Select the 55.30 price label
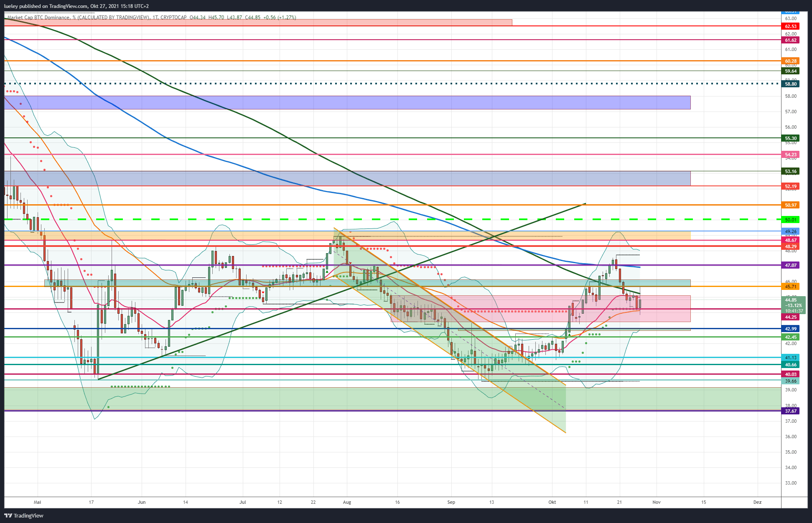This screenshot has height=523, width=812. coord(790,138)
